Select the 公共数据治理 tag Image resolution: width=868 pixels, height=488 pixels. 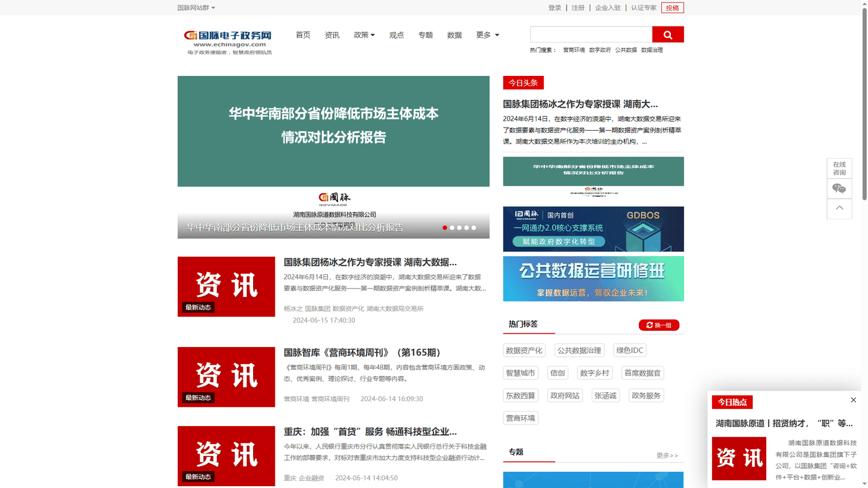[x=579, y=350]
